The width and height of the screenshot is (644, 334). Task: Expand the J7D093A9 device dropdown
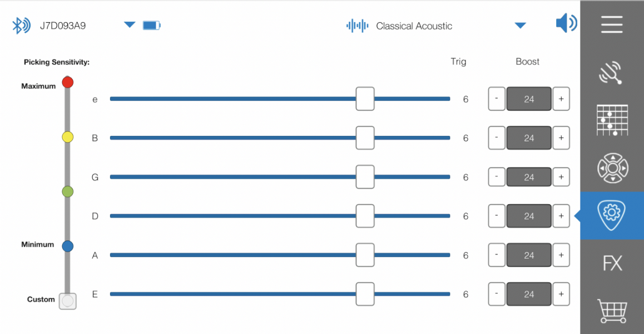pos(130,25)
